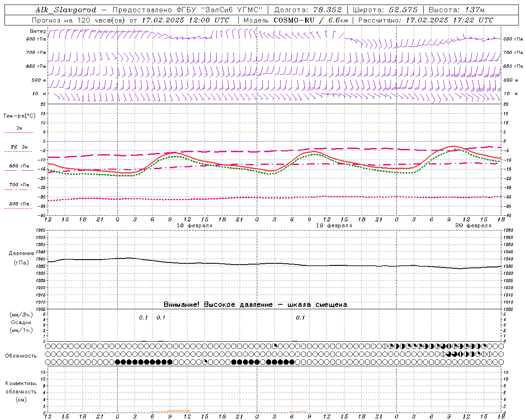Select the elevation text Высота: 137м
This screenshot has height=420, width=525.
point(457,10)
